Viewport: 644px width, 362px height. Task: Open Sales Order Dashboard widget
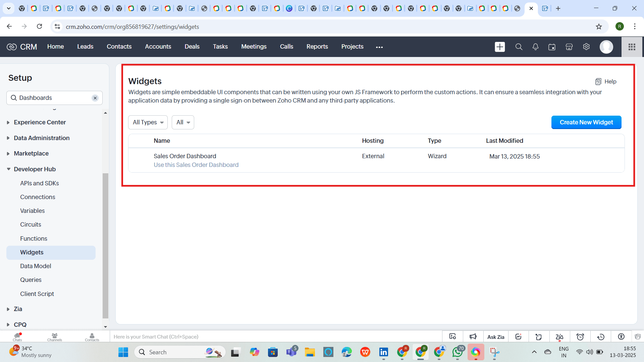tap(185, 156)
